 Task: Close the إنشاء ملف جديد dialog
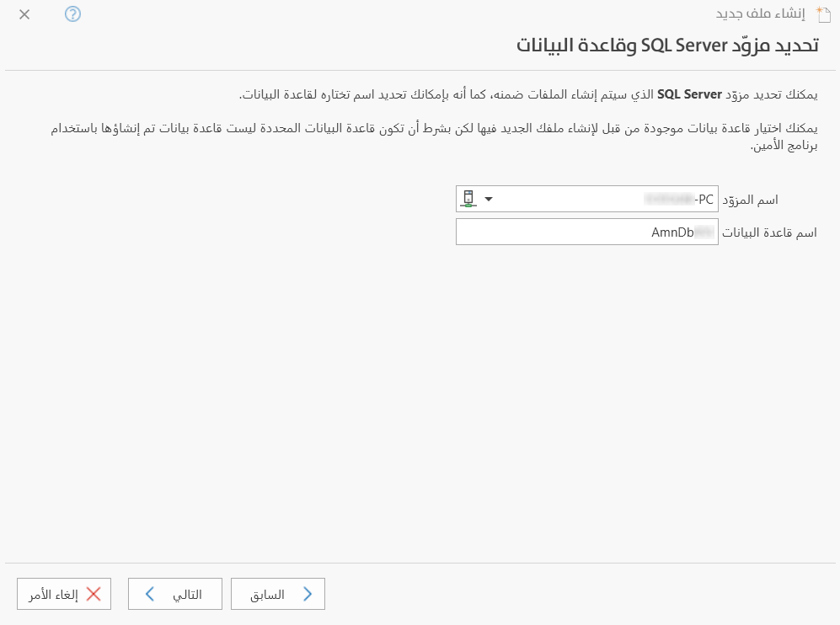click(x=24, y=14)
